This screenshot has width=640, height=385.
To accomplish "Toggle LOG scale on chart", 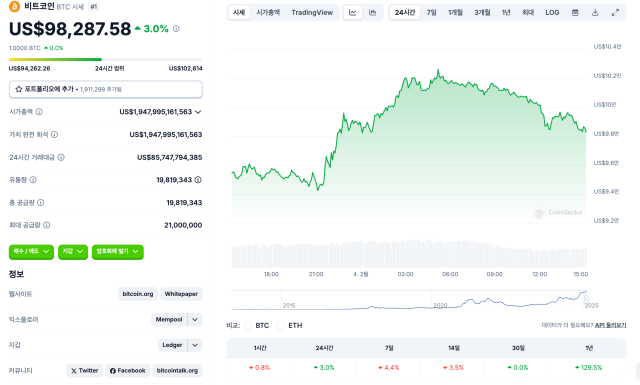I will 552,13.
